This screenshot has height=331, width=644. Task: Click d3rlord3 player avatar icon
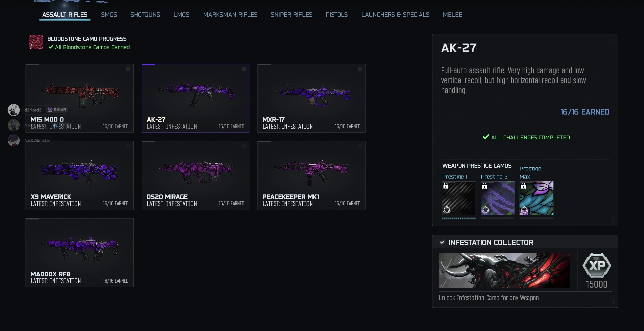[x=14, y=110]
